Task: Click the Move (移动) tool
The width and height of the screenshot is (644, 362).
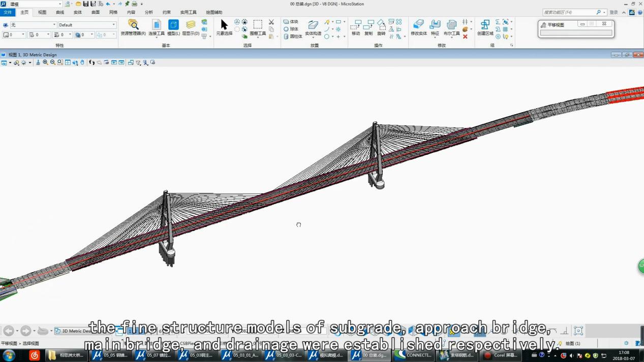Action: (356, 27)
